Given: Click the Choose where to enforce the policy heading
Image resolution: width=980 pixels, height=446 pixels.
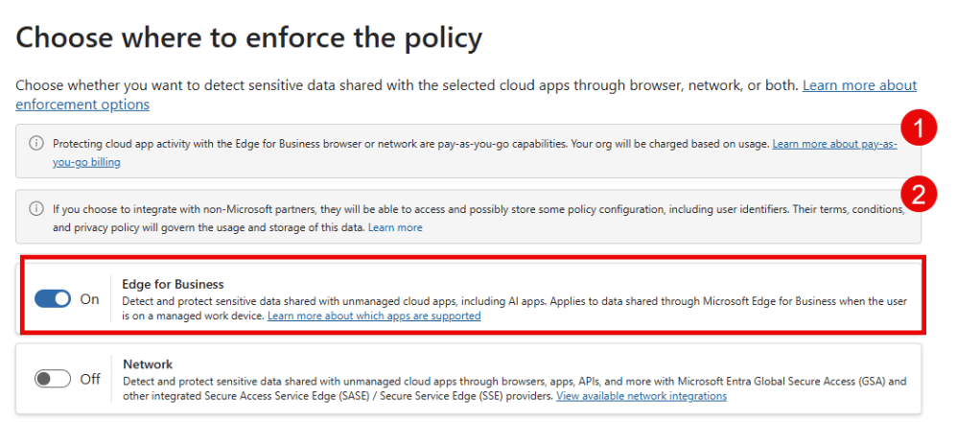Looking at the screenshot, I should pyautogui.click(x=248, y=38).
